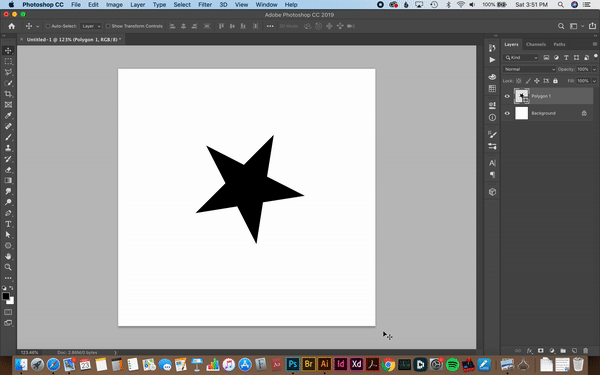Viewport: 600px width, 375px height.
Task: Toggle filter for type layers
Action: pos(566,57)
